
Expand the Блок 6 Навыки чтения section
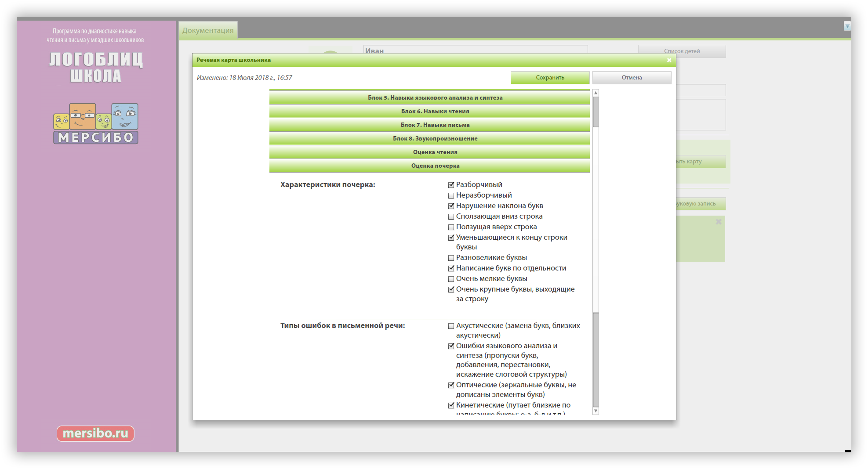(x=429, y=111)
